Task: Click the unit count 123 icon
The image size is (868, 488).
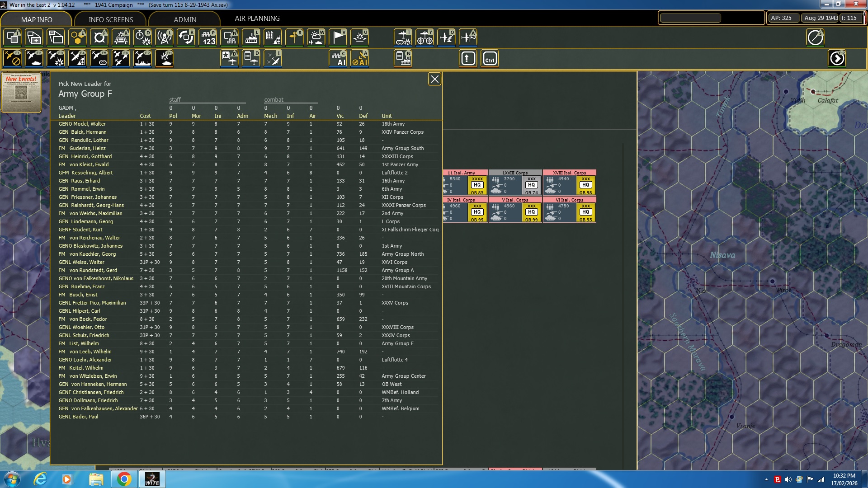Action: [x=208, y=38]
